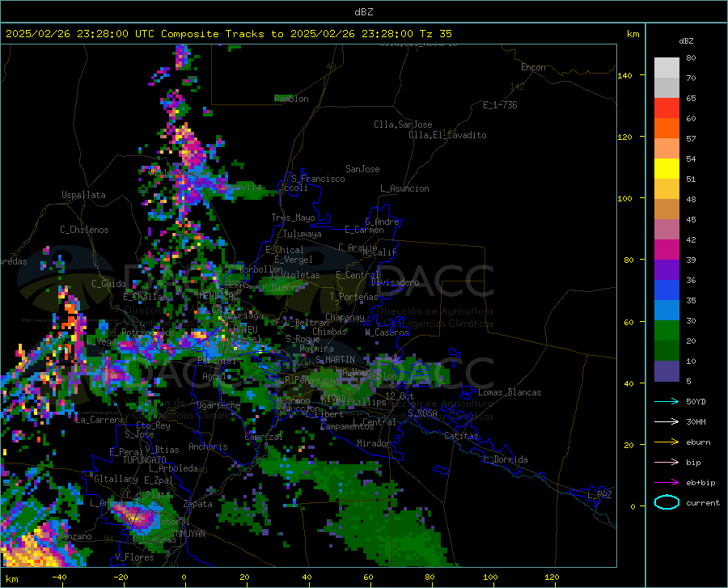
Task: Click the 'Clla.El_Cavadito' place label
Action: [447, 135]
